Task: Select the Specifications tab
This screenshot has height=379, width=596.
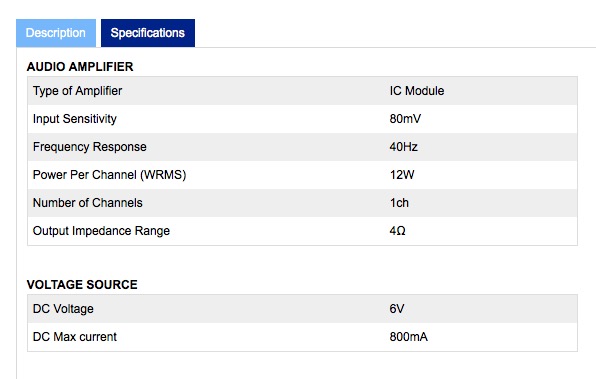Action: click(x=148, y=33)
